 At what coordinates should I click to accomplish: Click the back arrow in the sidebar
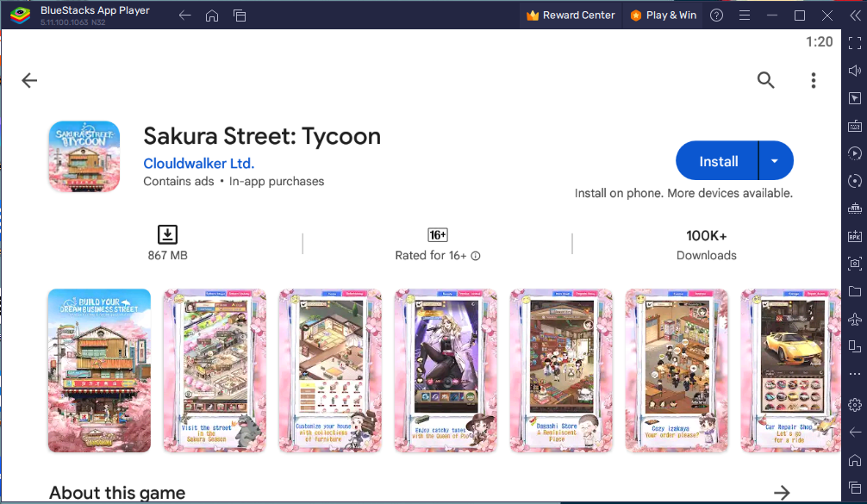(x=855, y=432)
